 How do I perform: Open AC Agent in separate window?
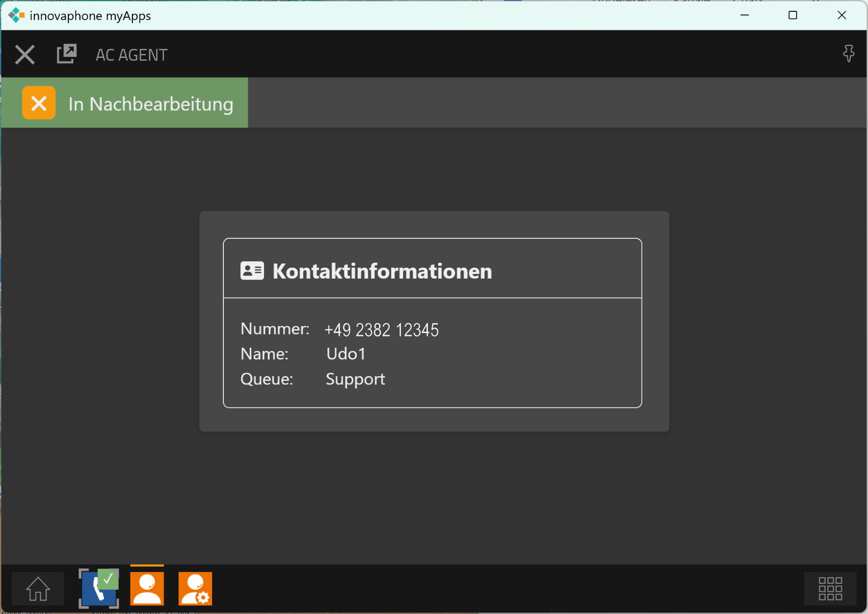point(66,54)
